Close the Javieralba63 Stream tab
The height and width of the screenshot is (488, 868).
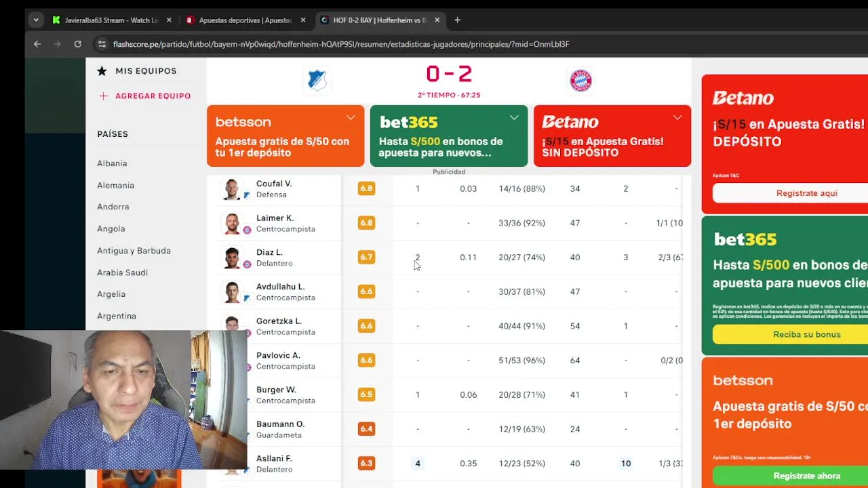169,20
